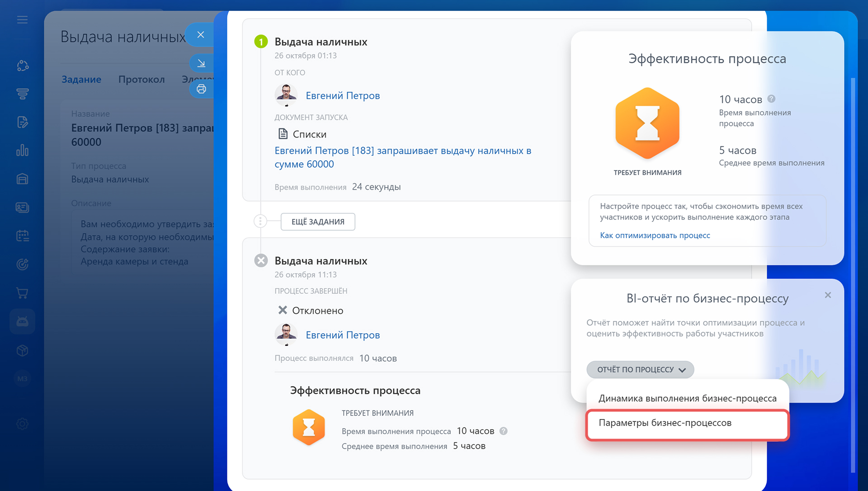
Task: Open the 3D box sidebar icon
Action: click(22, 350)
